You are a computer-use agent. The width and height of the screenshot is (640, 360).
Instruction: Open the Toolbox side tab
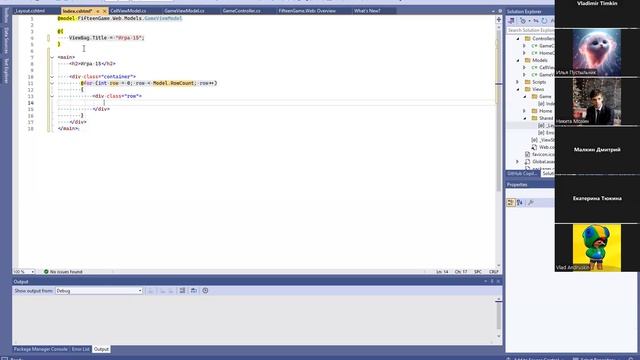click(x=6, y=16)
